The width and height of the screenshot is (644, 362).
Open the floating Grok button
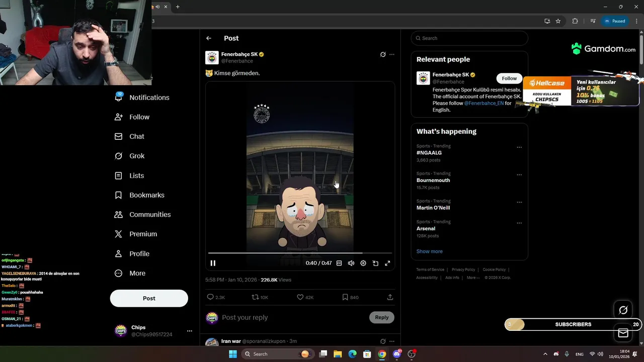[x=623, y=310]
